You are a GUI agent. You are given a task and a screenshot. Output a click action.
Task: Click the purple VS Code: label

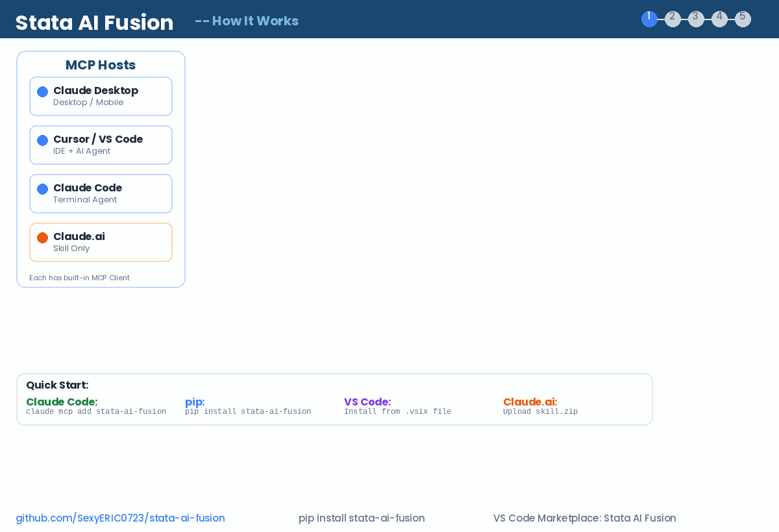tap(367, 402)
